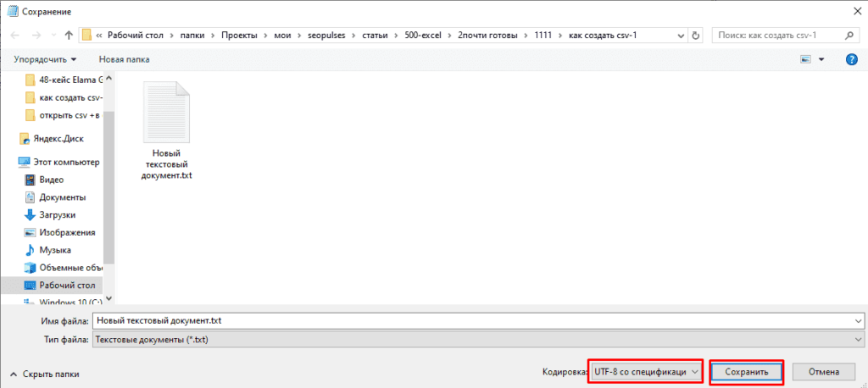Refresh the folder view

coord(696,36)
